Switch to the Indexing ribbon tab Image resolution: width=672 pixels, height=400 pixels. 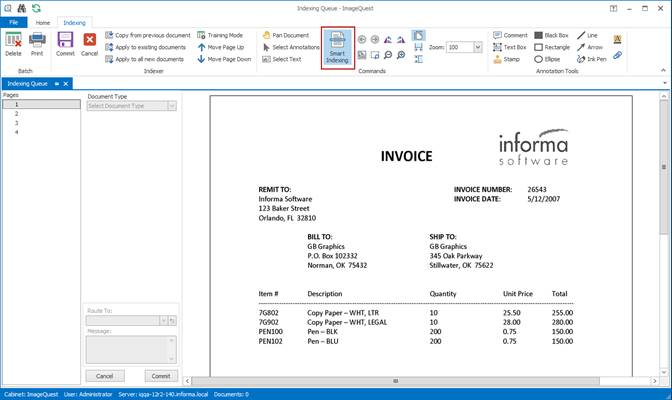point(75,23)
